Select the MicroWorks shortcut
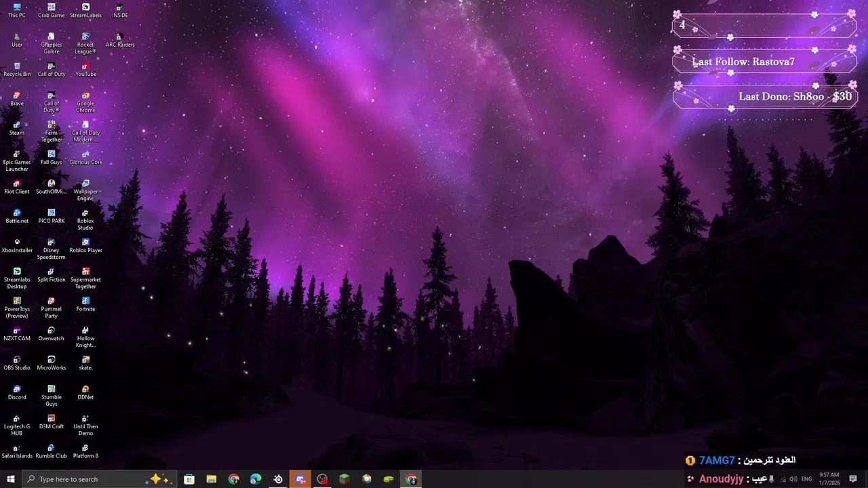Screen dimensions: 868x488 [52, 363]
